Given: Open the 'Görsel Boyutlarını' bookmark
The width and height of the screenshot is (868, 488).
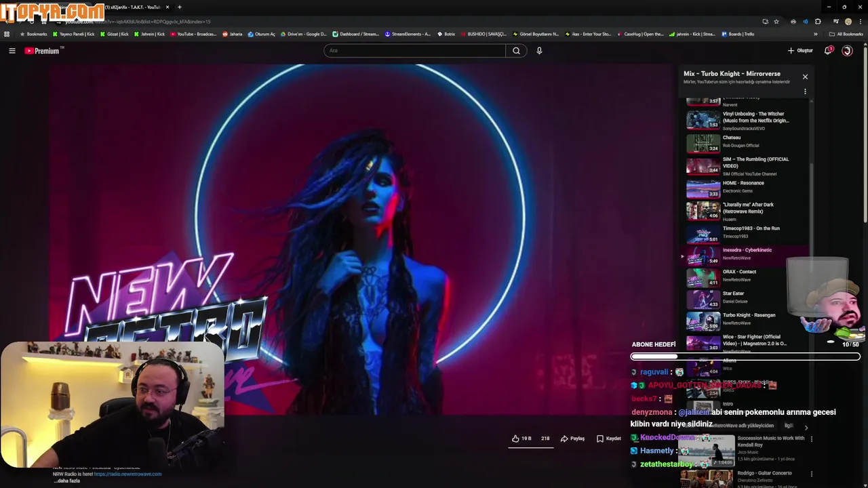Looking at the screenshot, I should (x=536, y=34).
